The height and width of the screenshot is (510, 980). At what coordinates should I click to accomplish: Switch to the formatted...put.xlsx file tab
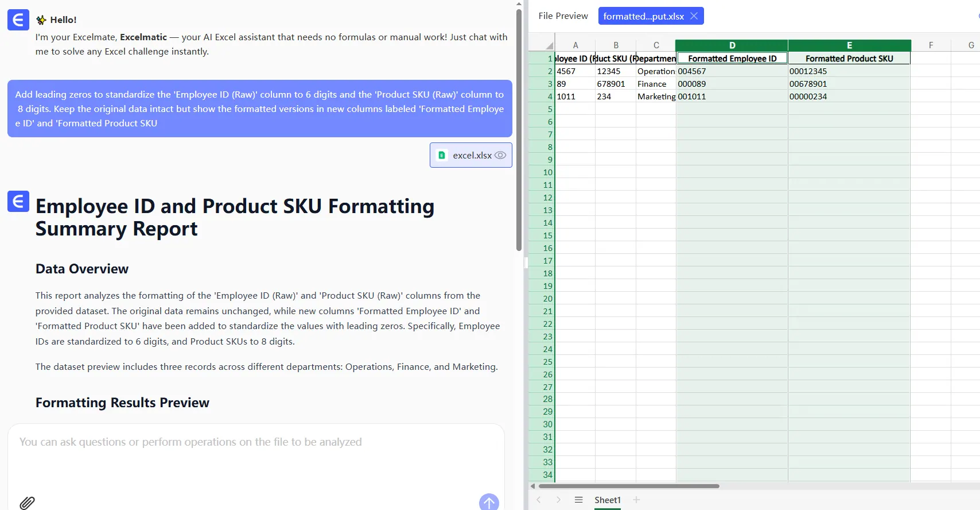point(643,16)
